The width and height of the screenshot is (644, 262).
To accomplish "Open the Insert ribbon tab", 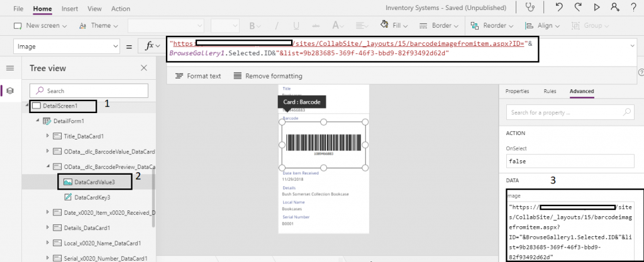I will pos(70,8).
